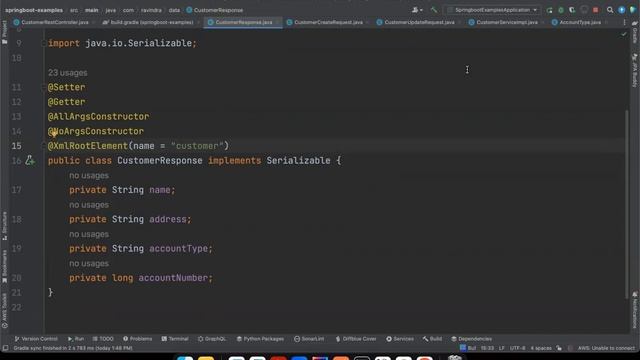Open the Diffblue Cover tool window
Viewport: 640px width, 360px height.
point(356,339)
